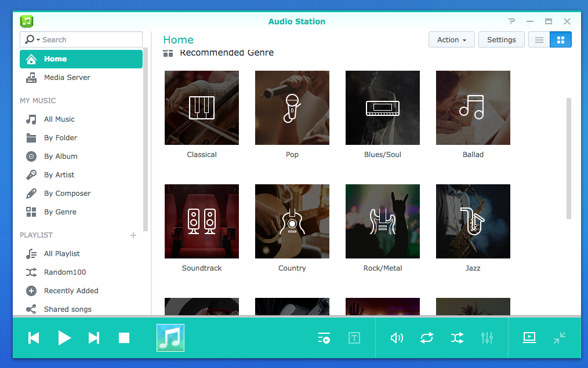This screenshot has width=588, height=368.
Task: Open the Action dropdown
Action: [452, 40]
